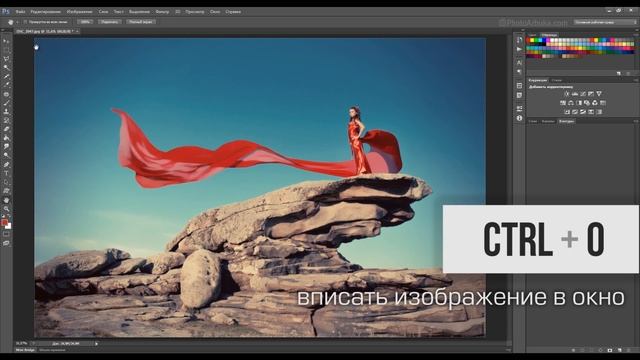Image resolution: width=640 pixels, height=360 pixels.
Task: Open the workspace switcher dropdown
Action: (x=605, y=22)
